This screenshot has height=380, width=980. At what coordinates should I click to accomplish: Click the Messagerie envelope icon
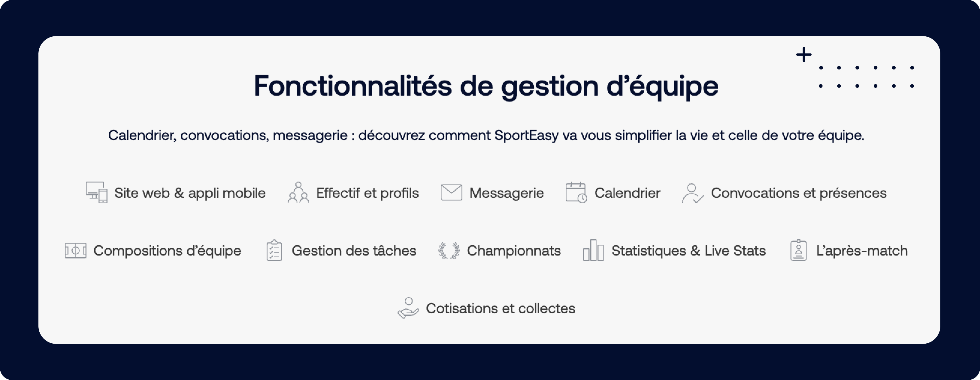(451, 192)
